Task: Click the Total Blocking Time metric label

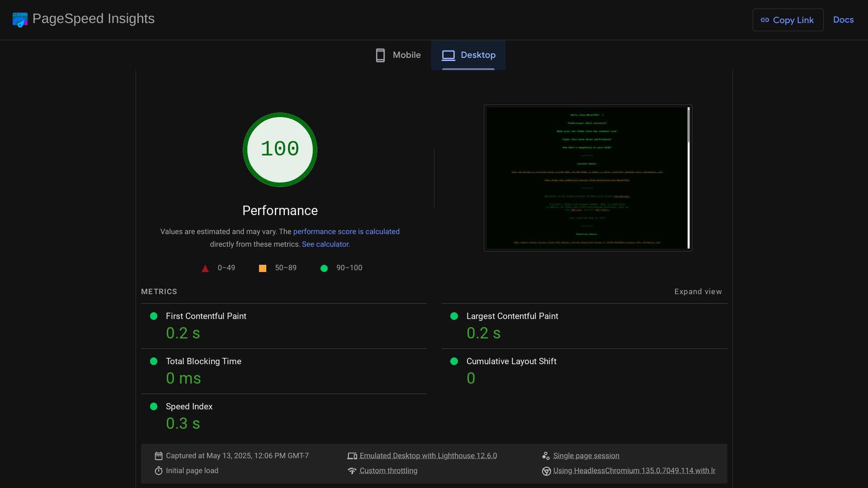Action: pos(203,361)
